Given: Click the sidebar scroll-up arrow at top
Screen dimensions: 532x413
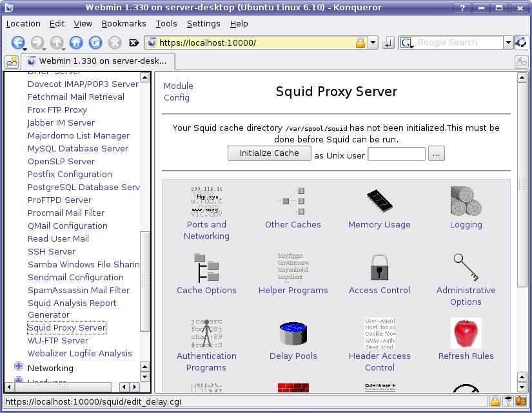Looking at the screenshot, I should [x=145, y=78].
